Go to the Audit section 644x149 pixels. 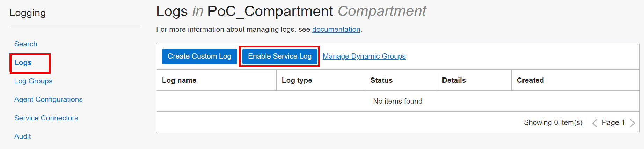pos(22,136)
